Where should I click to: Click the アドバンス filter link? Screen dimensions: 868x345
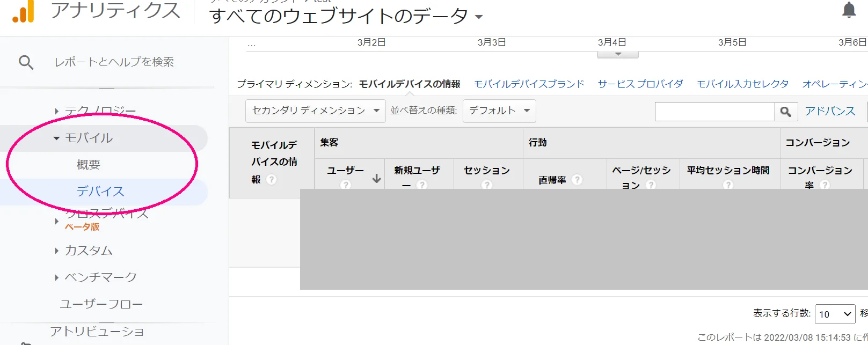tap(830, 111)
